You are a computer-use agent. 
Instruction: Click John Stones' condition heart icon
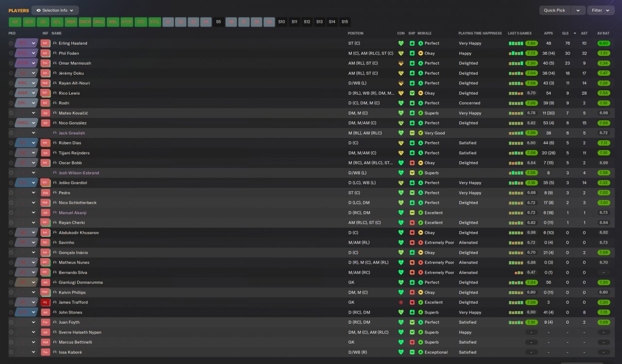(401, 312)
